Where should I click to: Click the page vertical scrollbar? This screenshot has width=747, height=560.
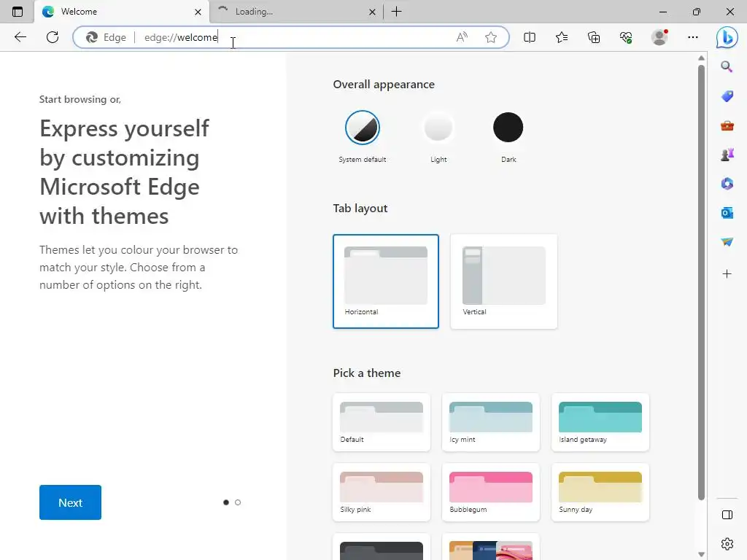pos(701,282)
